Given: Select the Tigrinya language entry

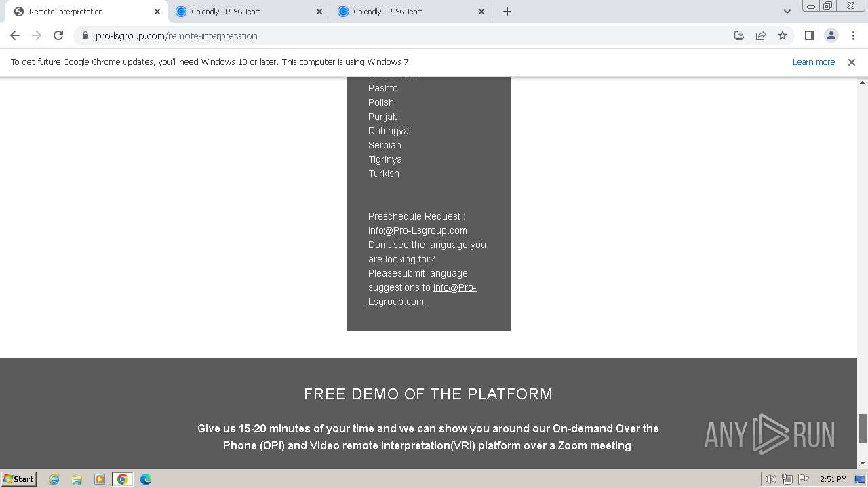Looking at the screenshot, I should click(x=385, y=159).
